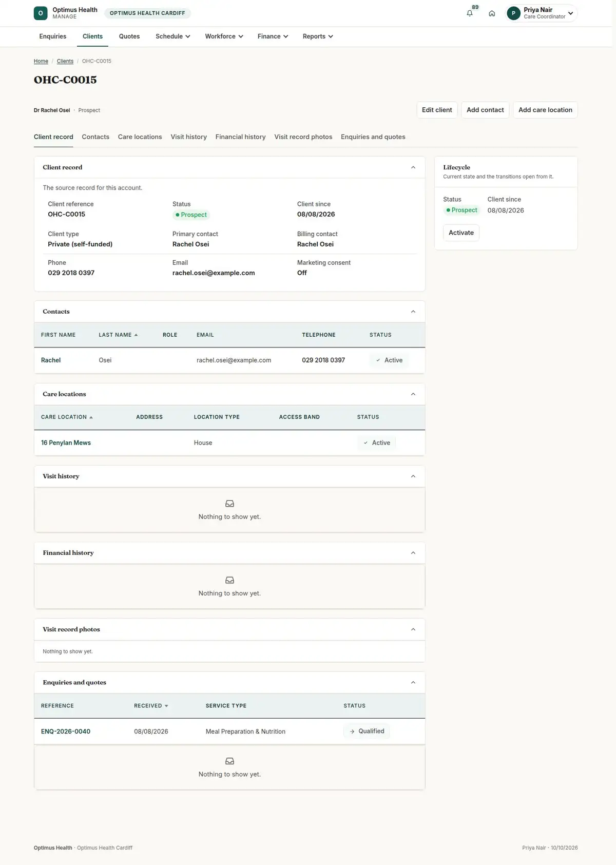This screenshot has height=865, width=616.
Task: Click the Add care location button
Action: [545, 110]
